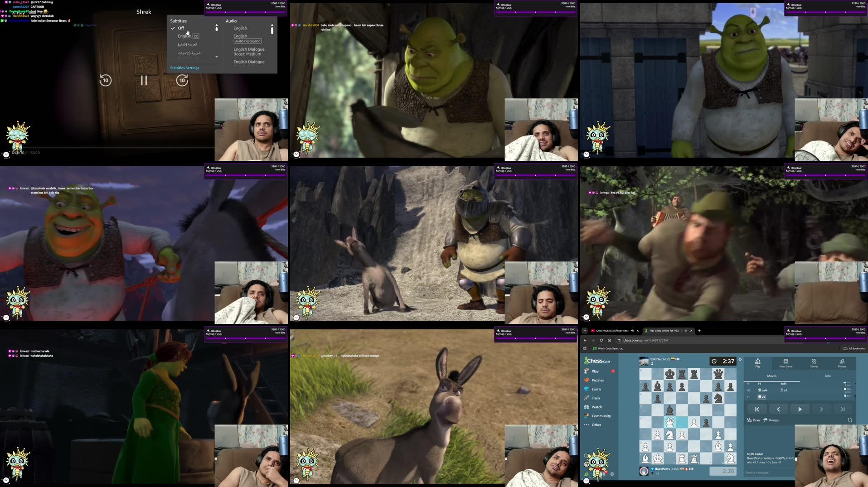Reload the page using the browser refresh icon
This screenshot has width=868, height=487.
coord(601,340)
